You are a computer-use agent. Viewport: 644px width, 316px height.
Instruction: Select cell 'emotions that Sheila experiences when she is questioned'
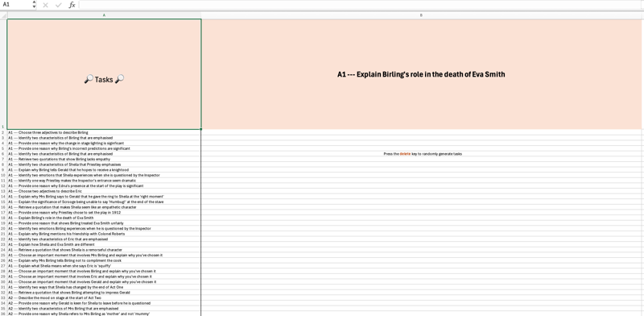(x=104, y=175)
